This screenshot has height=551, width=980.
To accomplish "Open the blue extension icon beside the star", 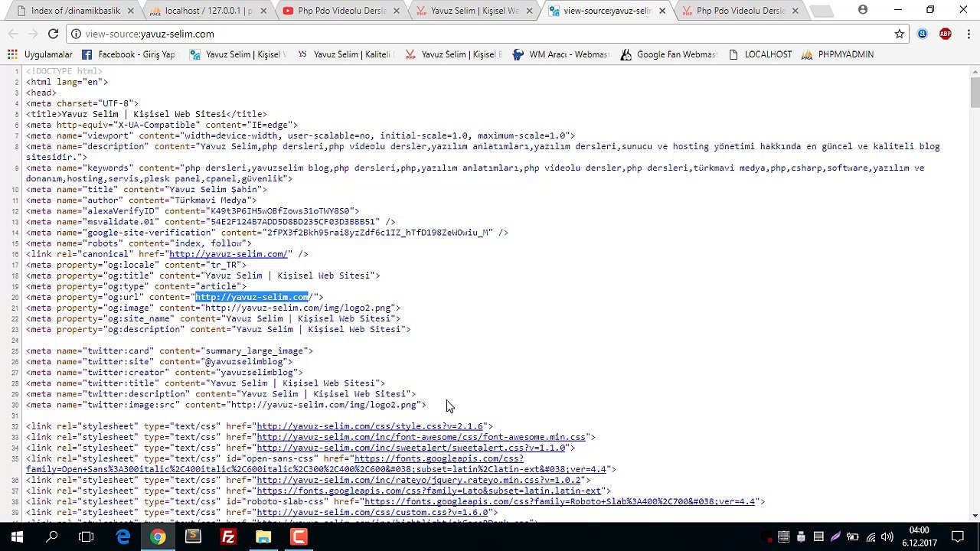I will point(923,34).
